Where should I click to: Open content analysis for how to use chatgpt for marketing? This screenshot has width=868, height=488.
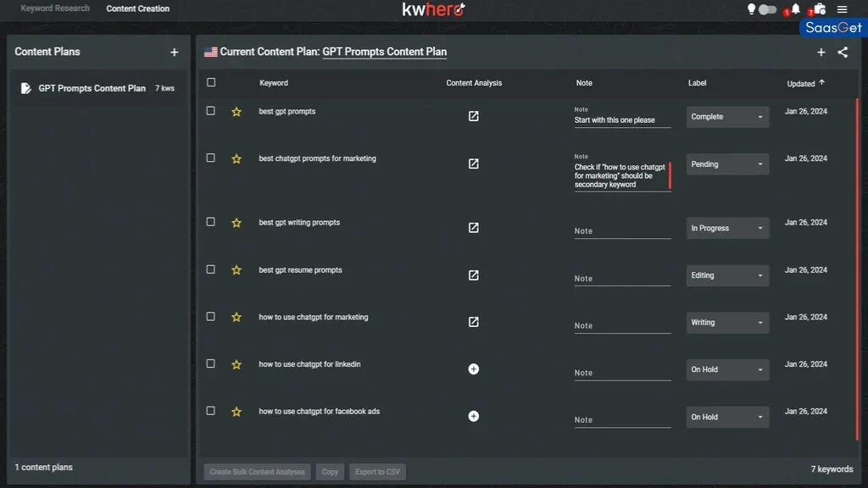473,322
